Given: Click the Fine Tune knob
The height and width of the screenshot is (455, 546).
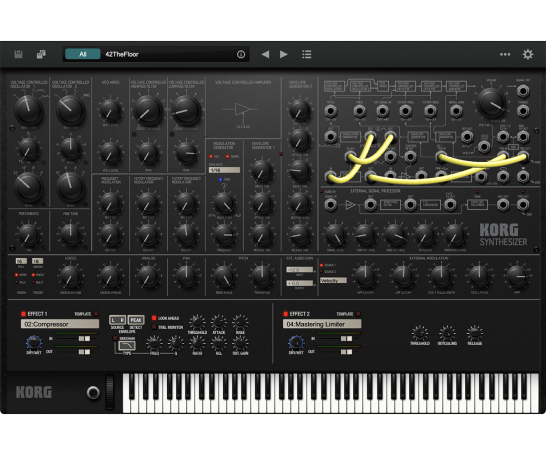Looking at the screenshot, I should (x=71, y=235).
